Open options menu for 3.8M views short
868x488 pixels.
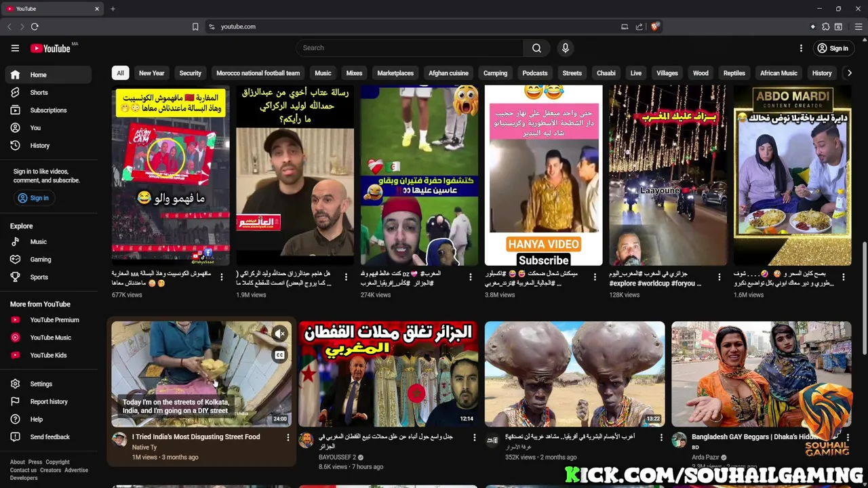595,277
